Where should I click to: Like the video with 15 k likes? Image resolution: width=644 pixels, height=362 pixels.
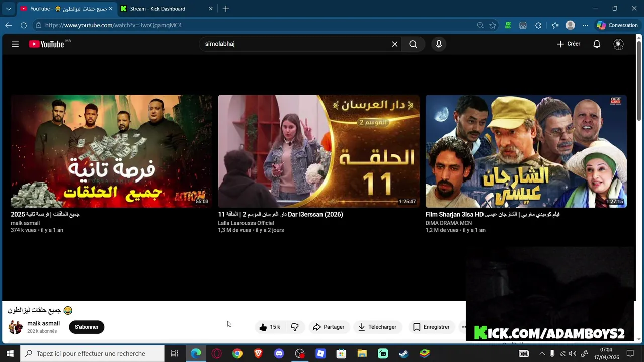[x=270, y=327]
